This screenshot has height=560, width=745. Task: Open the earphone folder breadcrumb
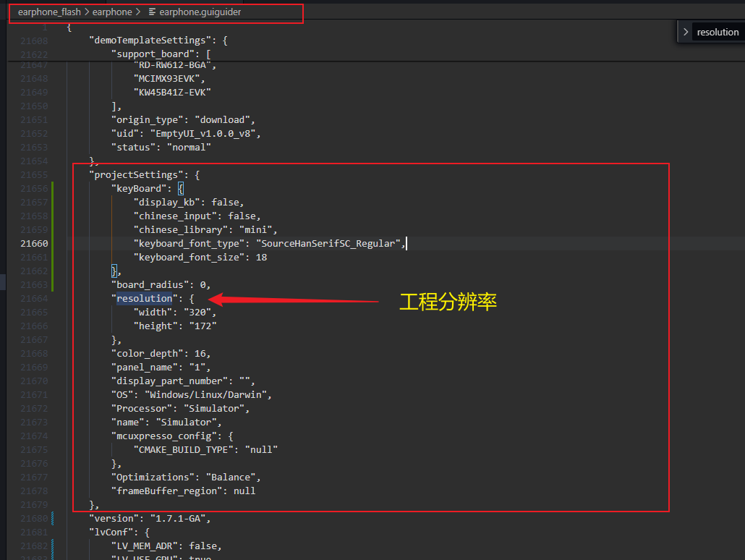point(112,12)
